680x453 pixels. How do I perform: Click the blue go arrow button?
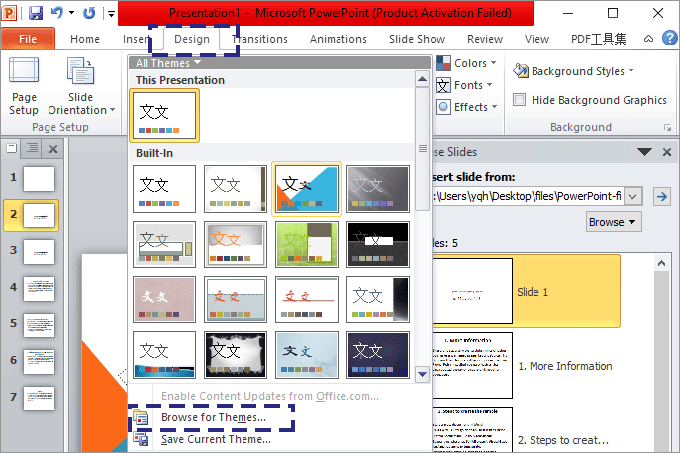click(x=662, y=196)
